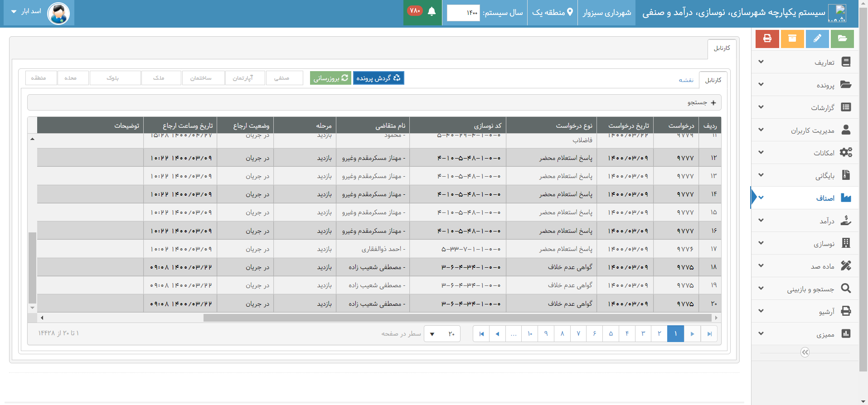The width and height of the screenshot is (868, 405).
Task: Click the green open-folder button
Action: [x=842, y=39]
